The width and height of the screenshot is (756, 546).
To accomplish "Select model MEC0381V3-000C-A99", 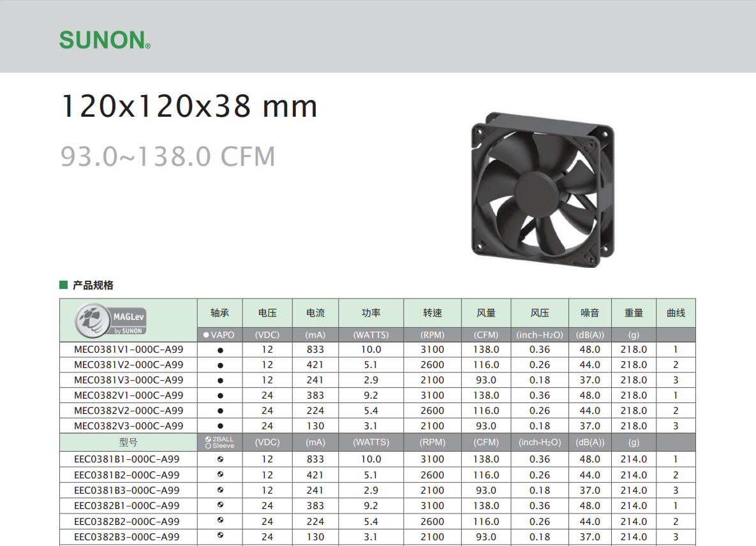I will [x=129, y=380].
